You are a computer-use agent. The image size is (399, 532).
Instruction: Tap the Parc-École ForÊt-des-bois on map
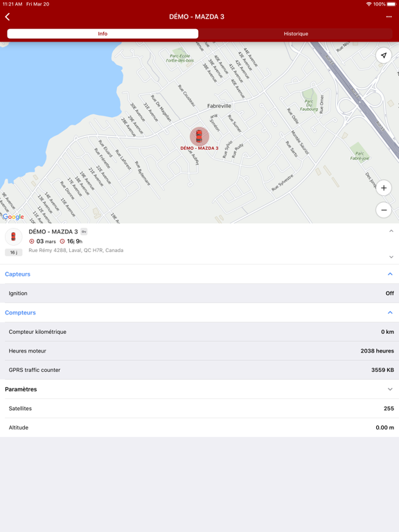[180, 58]
